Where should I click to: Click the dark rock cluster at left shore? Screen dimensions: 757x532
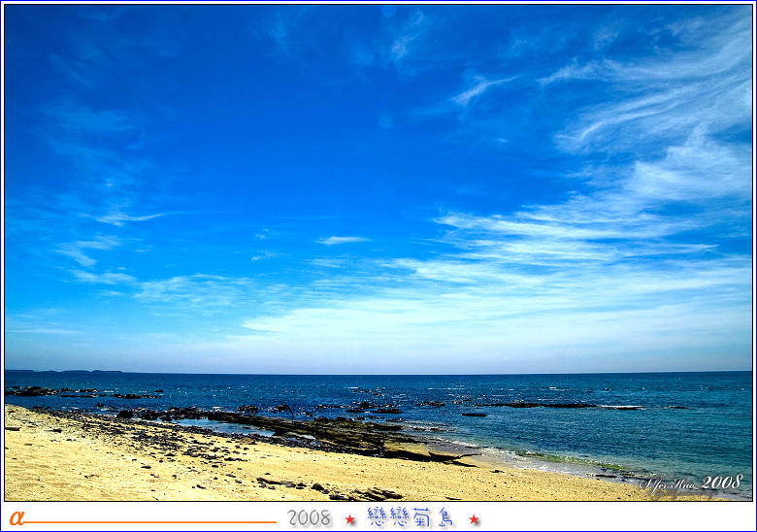point(34,391)
